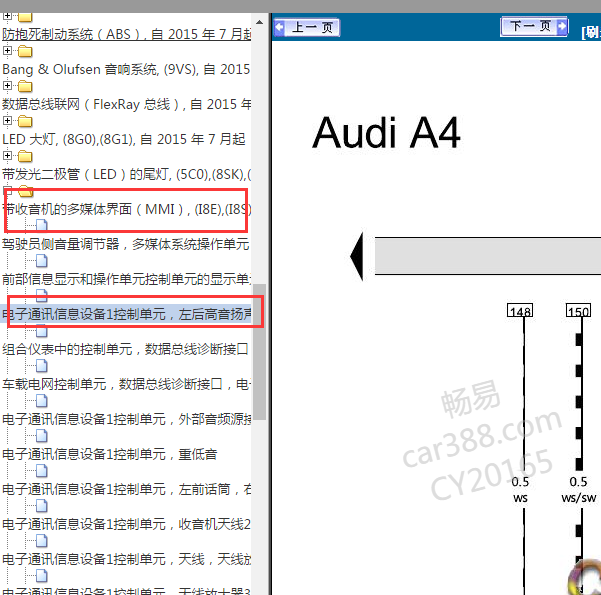Click open folder icon above 带收音机的多媒体界面
The image size is (601, 595).
[26, 191]
